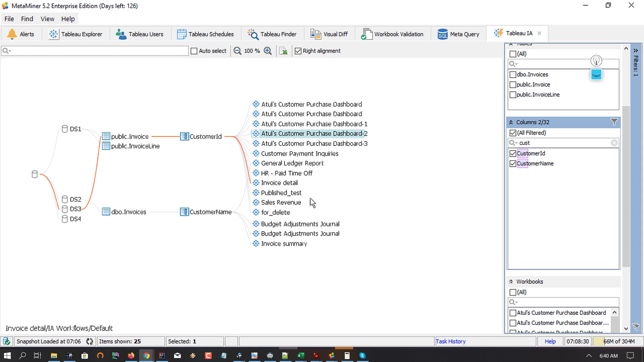The image size is (644, 362).
Task: Uncheck the CustomerName column checkbox
Action: click(x=513, y=164)
